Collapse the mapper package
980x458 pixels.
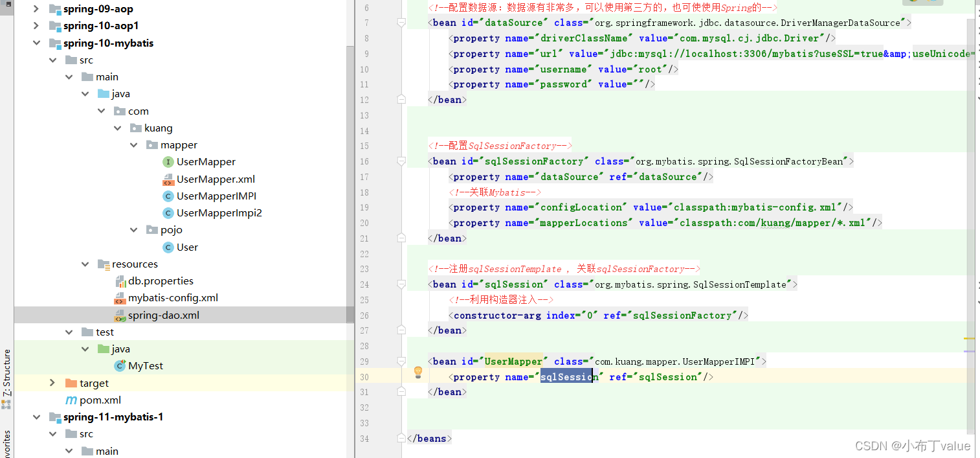(134, 145)
